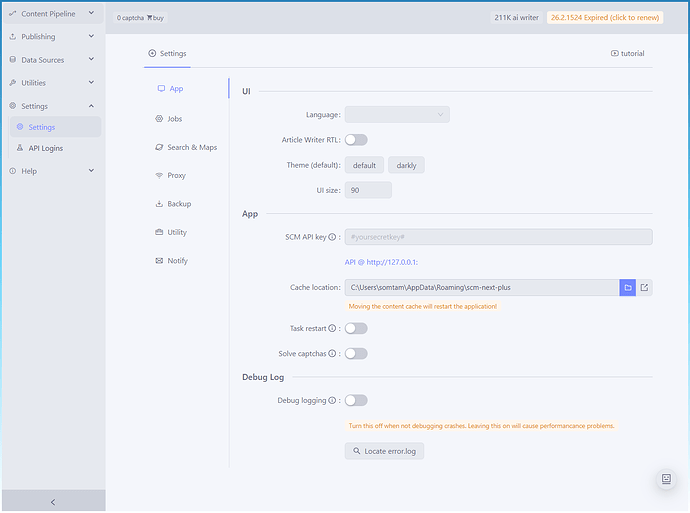Click the info icon beside Task restart

click(332, 328)
